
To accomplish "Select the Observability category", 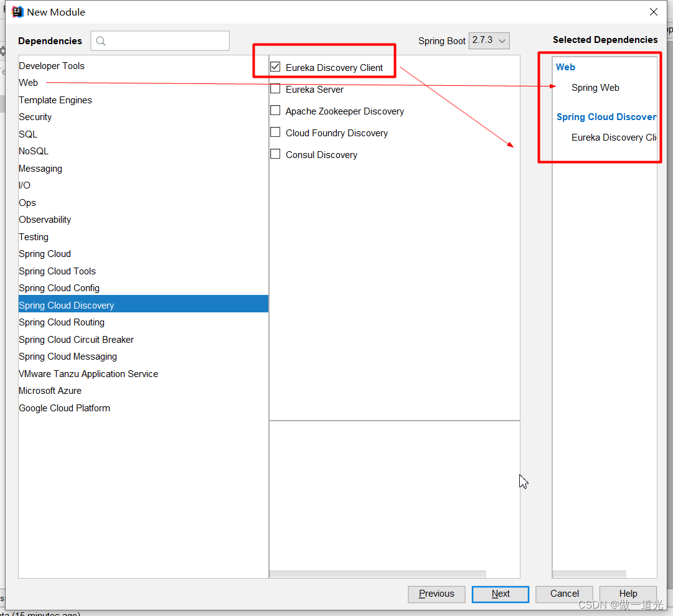I will point(143,220).
